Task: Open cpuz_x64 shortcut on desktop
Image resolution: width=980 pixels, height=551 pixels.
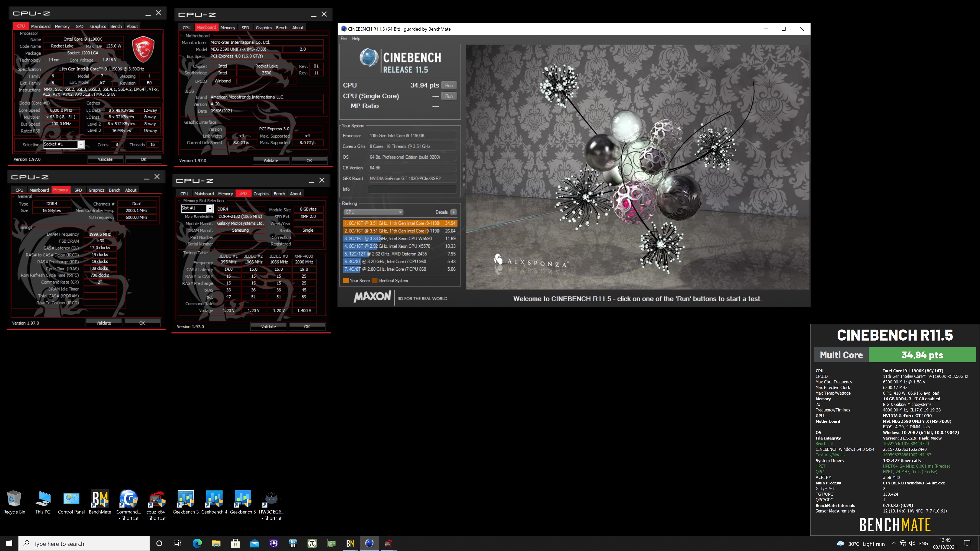Action: click(x=157, y=505)
